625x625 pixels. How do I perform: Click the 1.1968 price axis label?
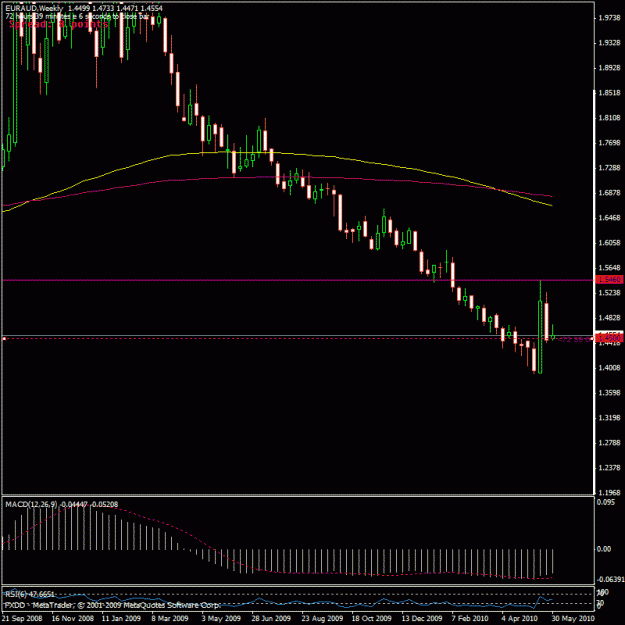[x=610, y=493]
